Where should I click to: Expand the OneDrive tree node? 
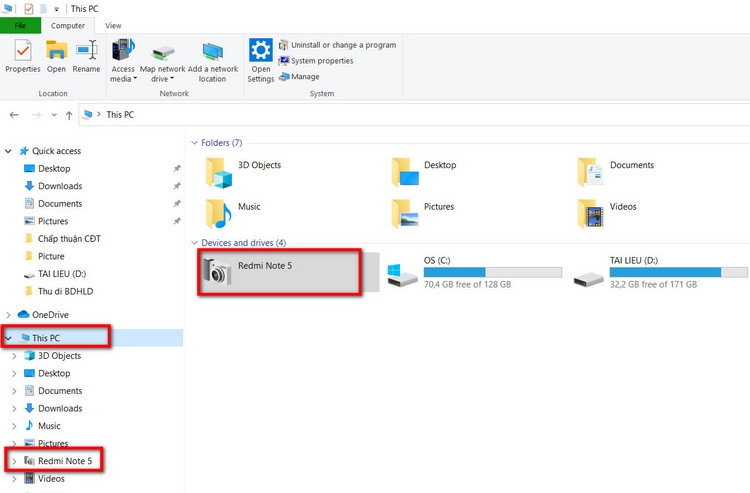[x=8, y=315]
